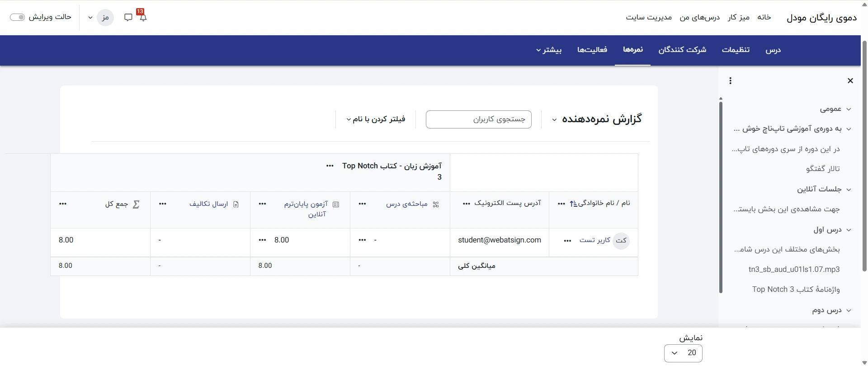Open واژه‌نامهٔ کتاب Top Notch 3 item
Image resolution: width=868 pixels, height=366 pixels.
pyautogui.click(x=796, y=290)
